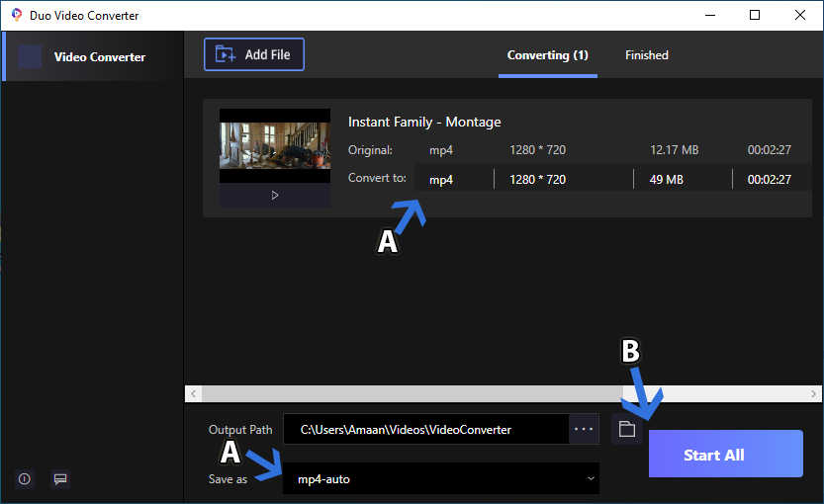Click the Duo Video Converter app logo
The width and height of the screenshot is (824, 504).
click(16, 15)
